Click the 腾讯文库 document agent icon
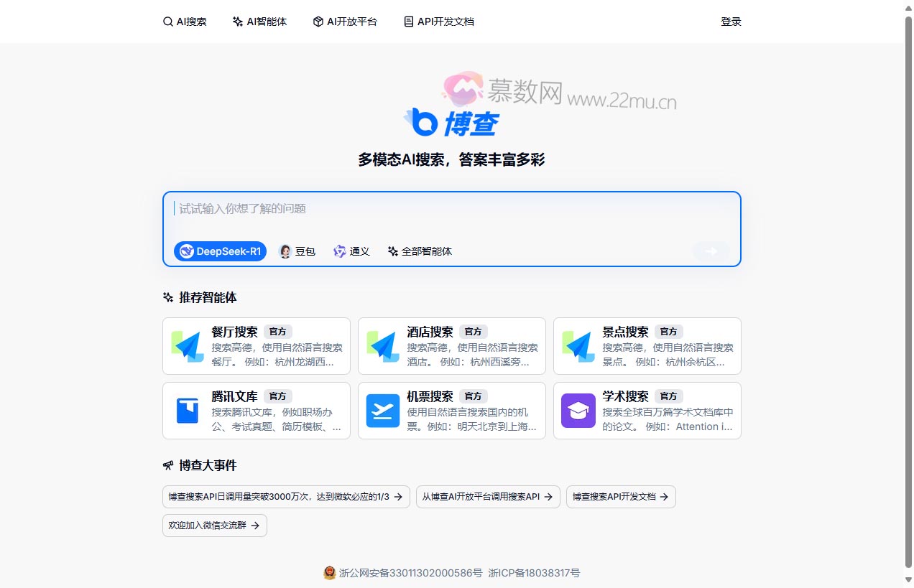914x588 pixels. pos(187,410)
